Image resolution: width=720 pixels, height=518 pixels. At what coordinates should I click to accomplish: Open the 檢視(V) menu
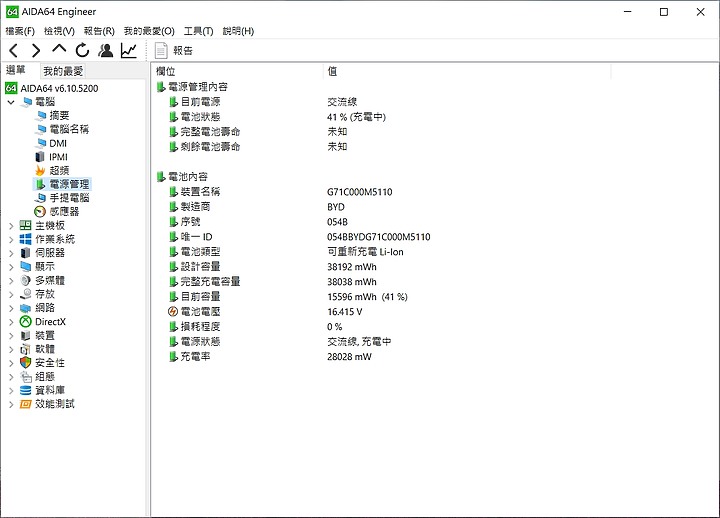(59, 31)
